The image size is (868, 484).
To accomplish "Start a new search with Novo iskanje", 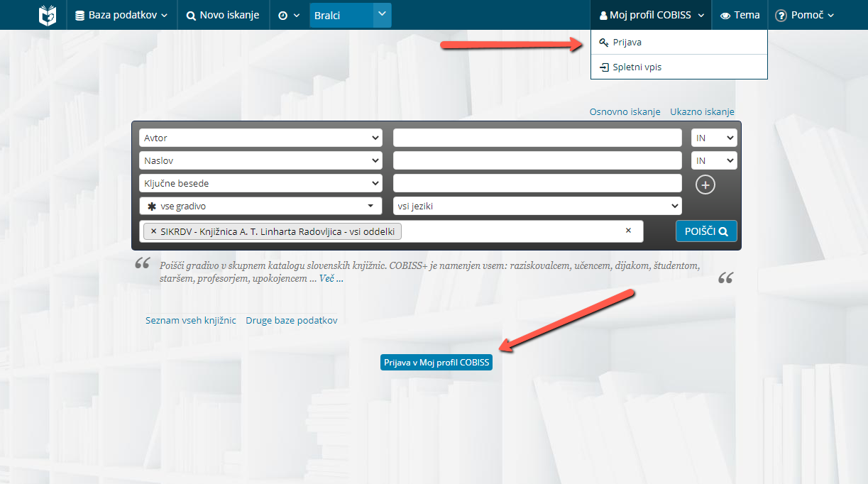I will pyautogui.click(x=223, y=15).
